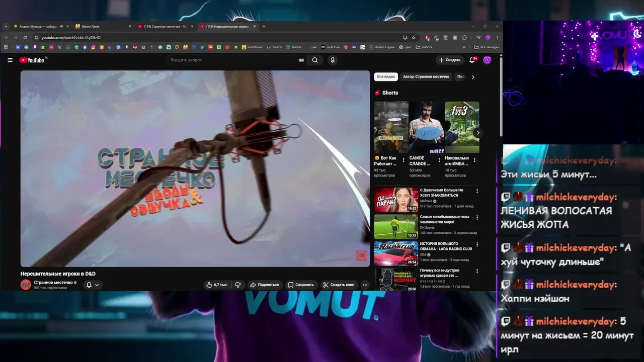Like the video with 6,7 тыс. thumbs up
644x362 pixels.
216,285
